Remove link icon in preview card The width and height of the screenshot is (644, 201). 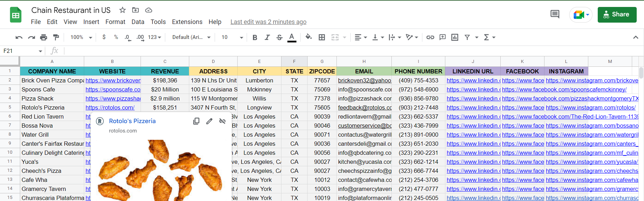click(x=222, y=121)
